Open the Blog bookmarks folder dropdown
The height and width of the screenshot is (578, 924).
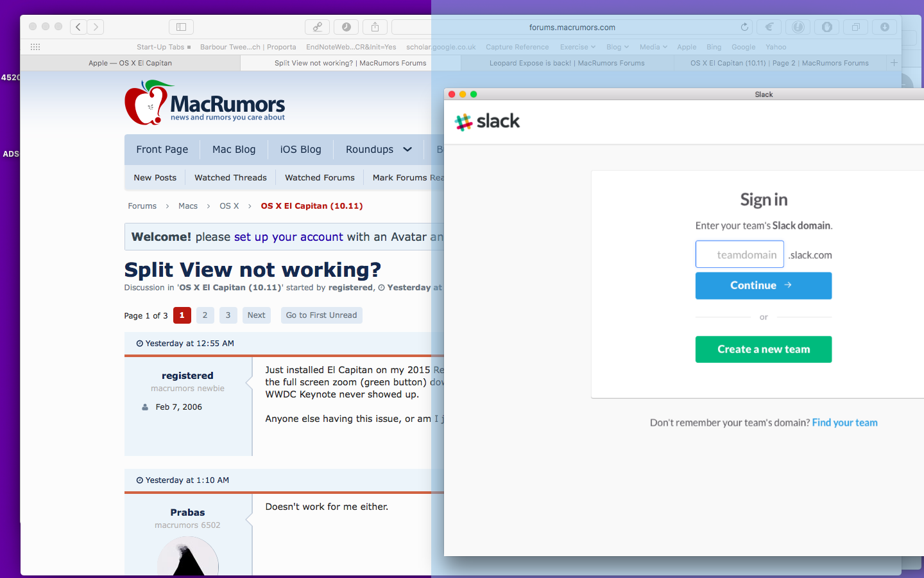(617, 47)
